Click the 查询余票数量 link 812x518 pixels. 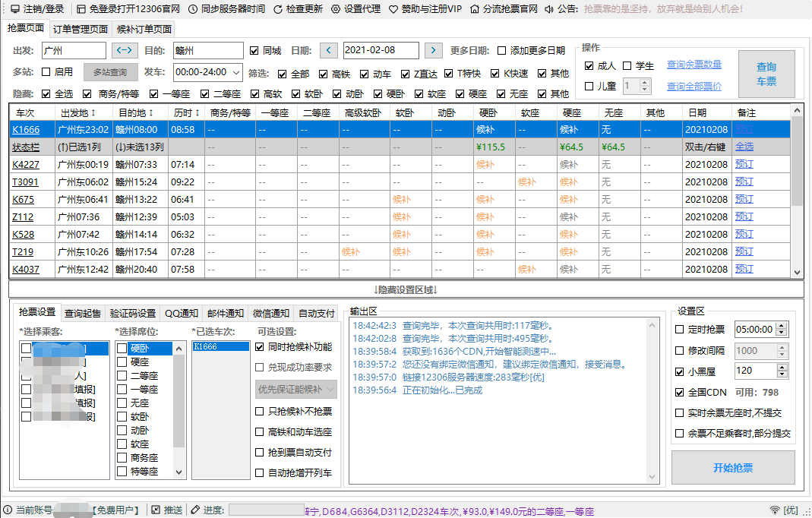coord(694,65)
